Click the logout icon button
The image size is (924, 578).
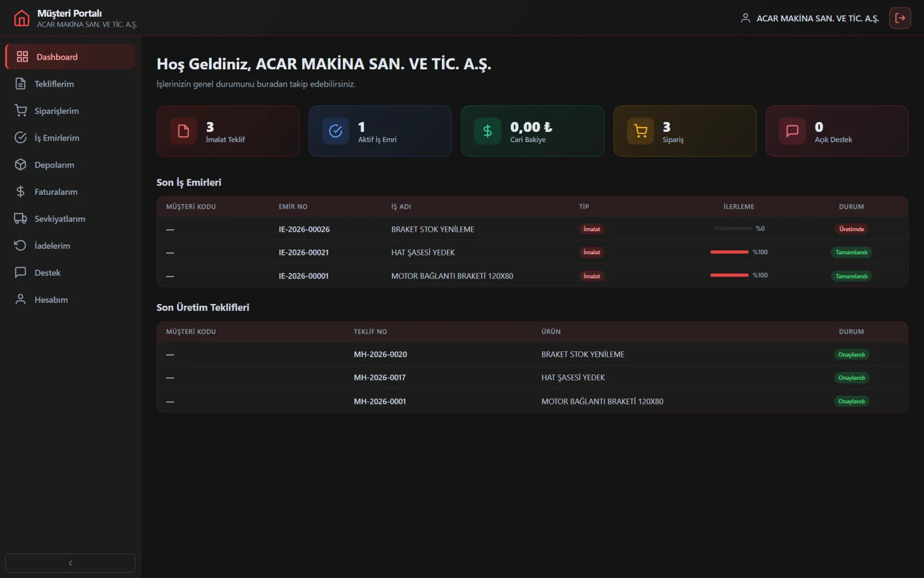pyautogui.click(x=900, y=18)
